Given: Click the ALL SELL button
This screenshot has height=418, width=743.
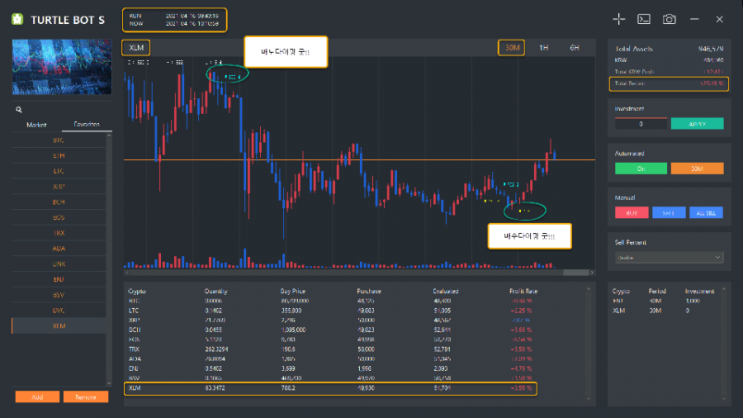Looking at the screenshot, I should [706, 213].
